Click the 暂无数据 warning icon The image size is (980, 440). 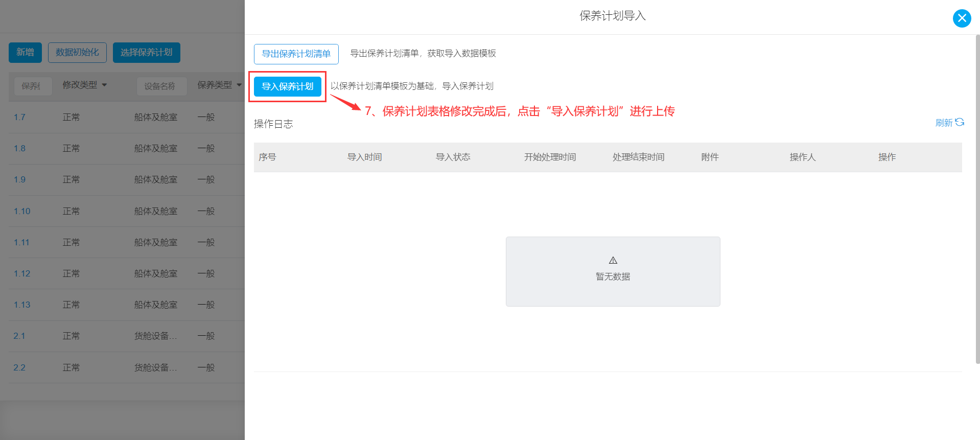click(x=613, y=261)
